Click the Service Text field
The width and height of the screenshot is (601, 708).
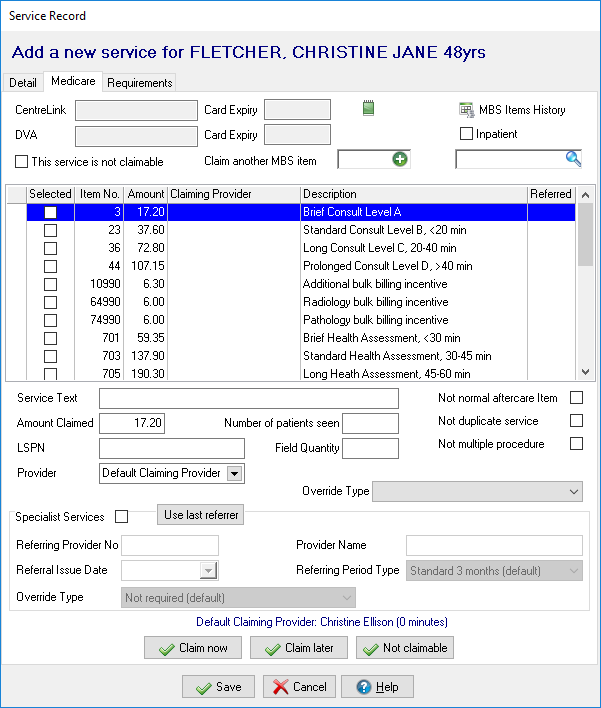pyautogui.click(x=249, y=399)
